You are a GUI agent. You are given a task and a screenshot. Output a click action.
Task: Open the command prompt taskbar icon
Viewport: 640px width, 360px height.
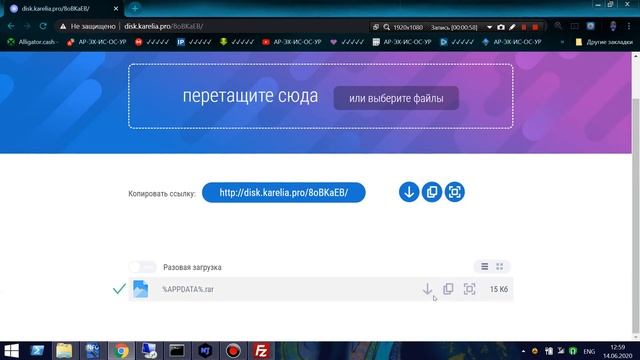[177, 351]
